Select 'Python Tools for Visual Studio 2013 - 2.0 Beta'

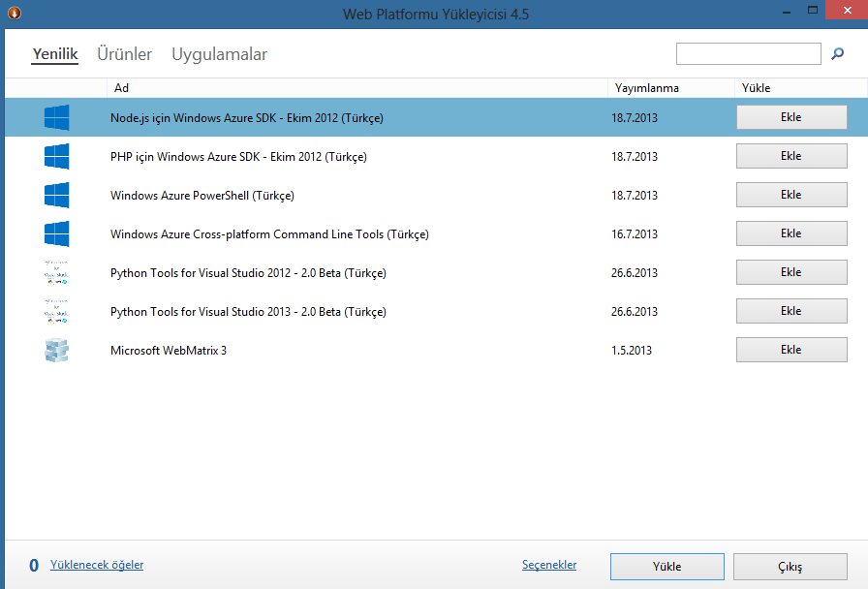pyautogui.click(x=226, y=312)
